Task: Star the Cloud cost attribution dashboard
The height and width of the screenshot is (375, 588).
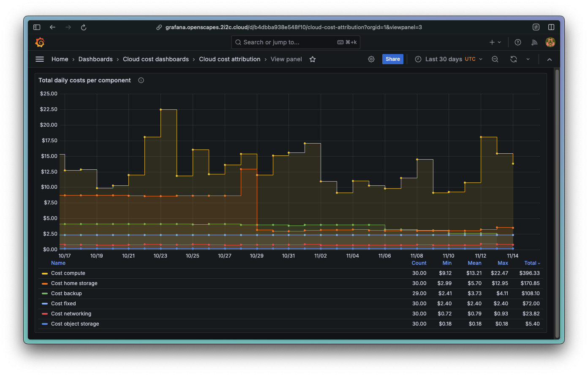Action: tap(312, 59)
